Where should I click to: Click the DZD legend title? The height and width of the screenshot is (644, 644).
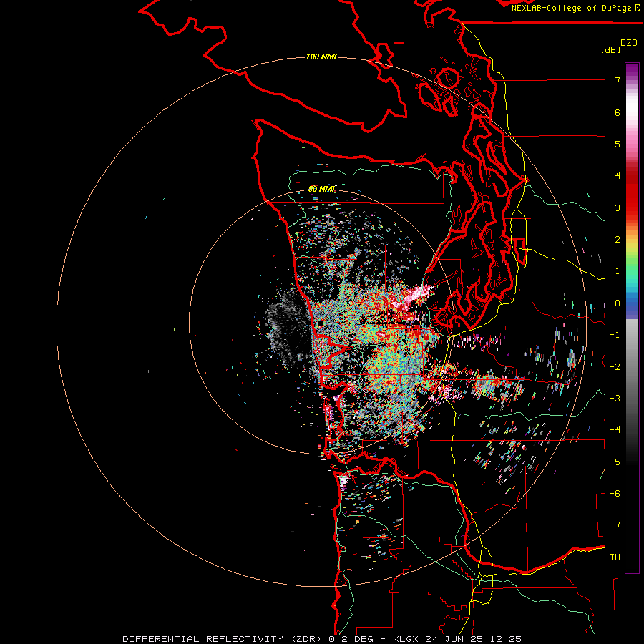pyautogui.click(x=629, y=43)
